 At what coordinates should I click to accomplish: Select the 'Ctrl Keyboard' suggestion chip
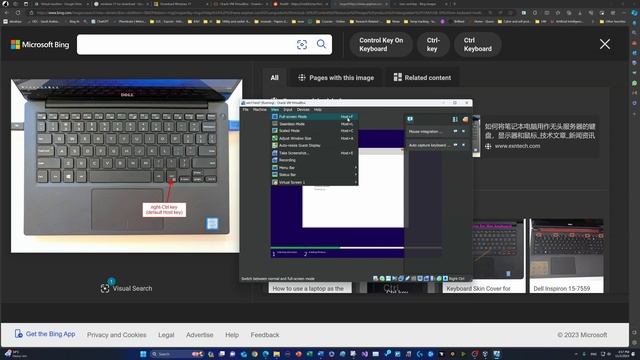pos(478,44)
